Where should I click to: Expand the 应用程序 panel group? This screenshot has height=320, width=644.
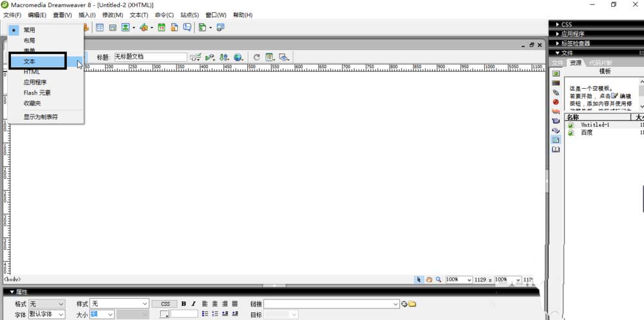click(x=557, y=33)
